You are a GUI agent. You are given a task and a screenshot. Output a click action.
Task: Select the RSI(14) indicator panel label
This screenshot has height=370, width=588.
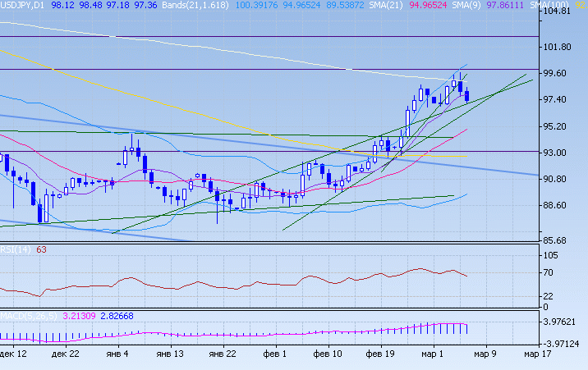tap(16, 249)
